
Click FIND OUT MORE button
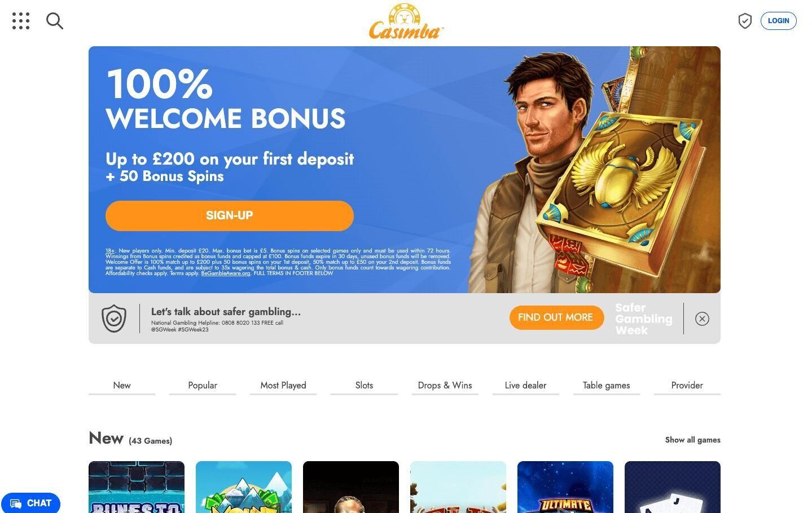556,318
